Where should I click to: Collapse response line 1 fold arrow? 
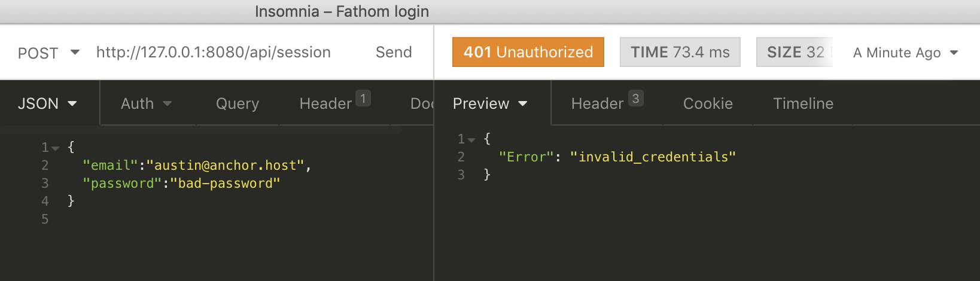click(471, 140)
